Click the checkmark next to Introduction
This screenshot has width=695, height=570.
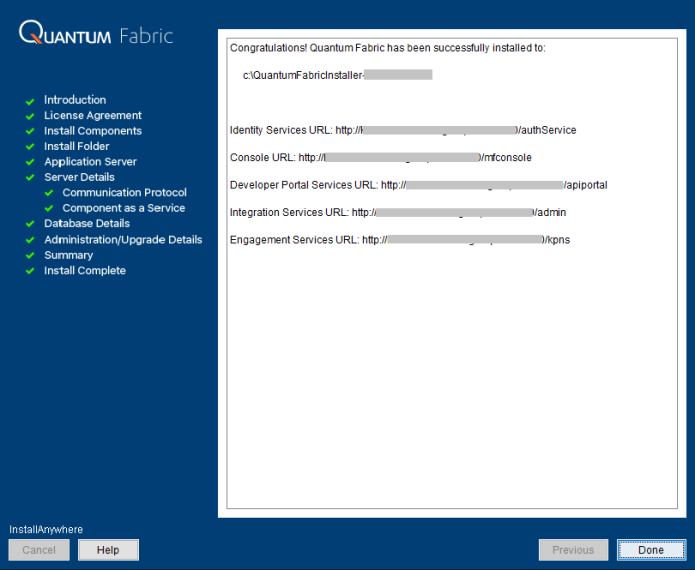[30, 102]
